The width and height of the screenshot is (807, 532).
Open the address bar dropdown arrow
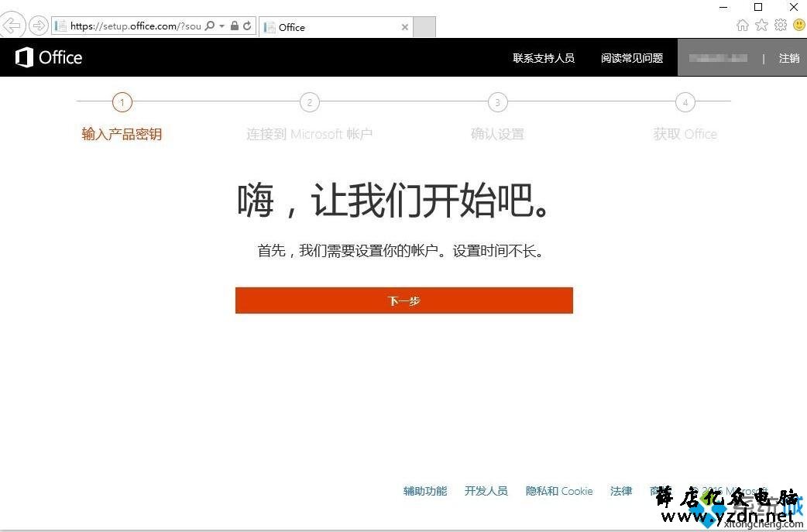(221, 26)
